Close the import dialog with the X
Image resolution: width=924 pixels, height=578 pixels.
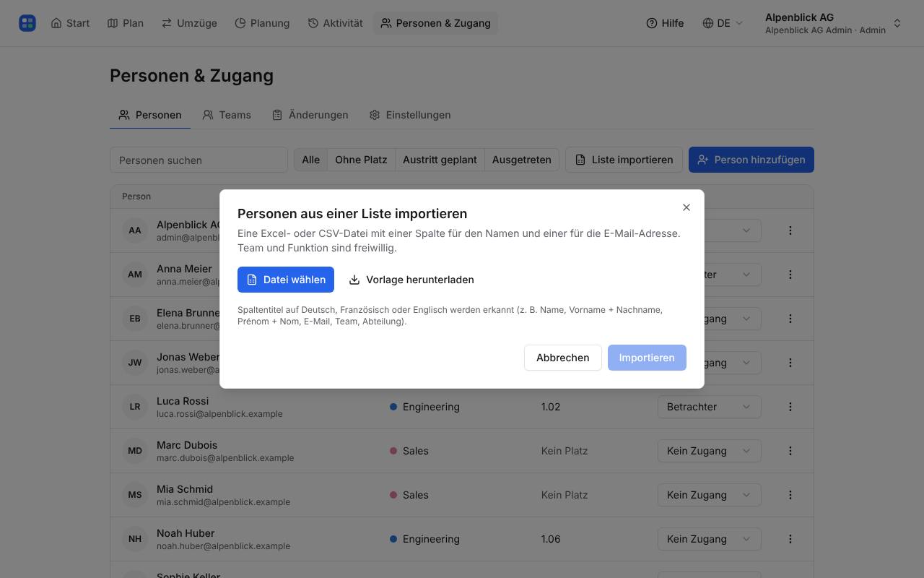tap(687, 207)
